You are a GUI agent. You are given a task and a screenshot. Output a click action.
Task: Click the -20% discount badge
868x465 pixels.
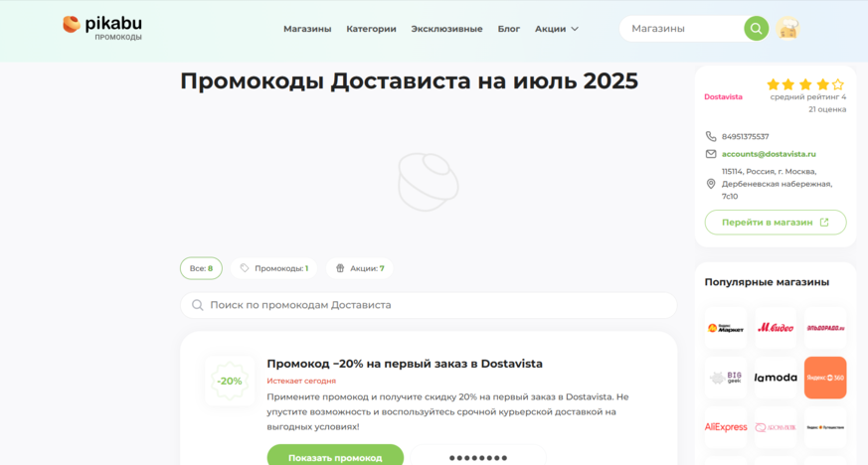point(229,381)
